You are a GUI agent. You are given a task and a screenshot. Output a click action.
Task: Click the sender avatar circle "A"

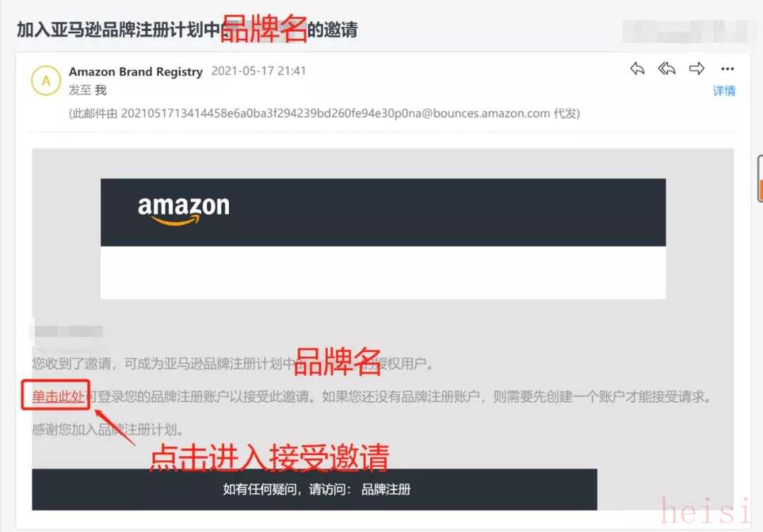46,81
